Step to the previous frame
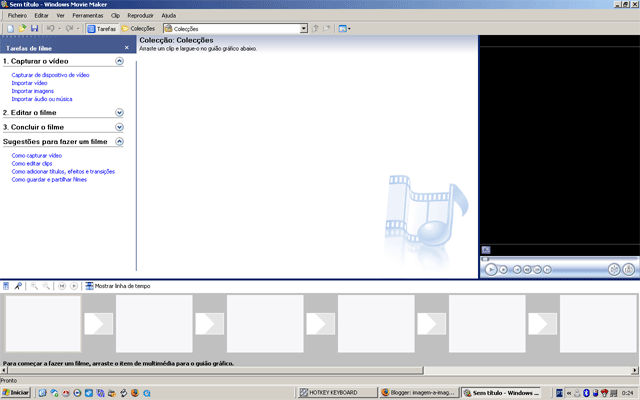Image resolution: width=640 pixels, height=400 pixels. click(x=527, y=269)
